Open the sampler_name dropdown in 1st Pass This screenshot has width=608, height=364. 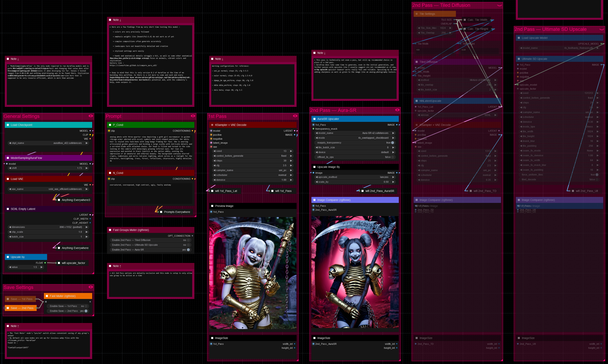[252, 170]
